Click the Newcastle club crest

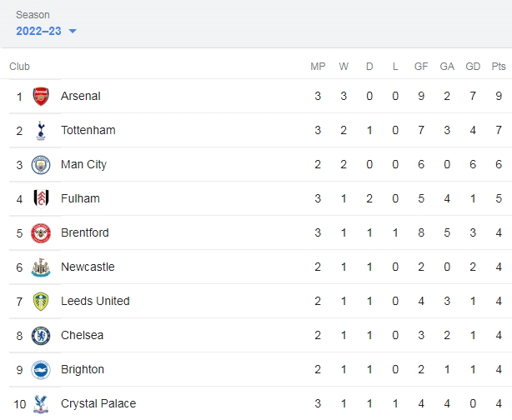click(x=41, y=267)
